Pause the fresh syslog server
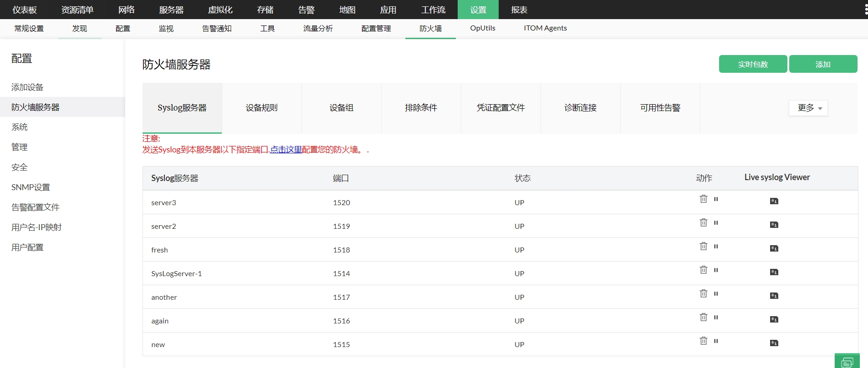This screenshot has height=368, width=868. (716, 247)
